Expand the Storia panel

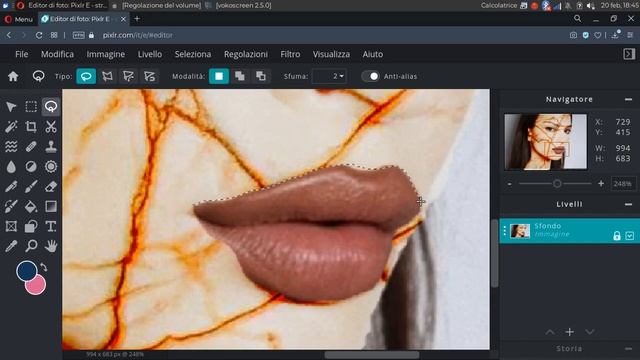628,349
